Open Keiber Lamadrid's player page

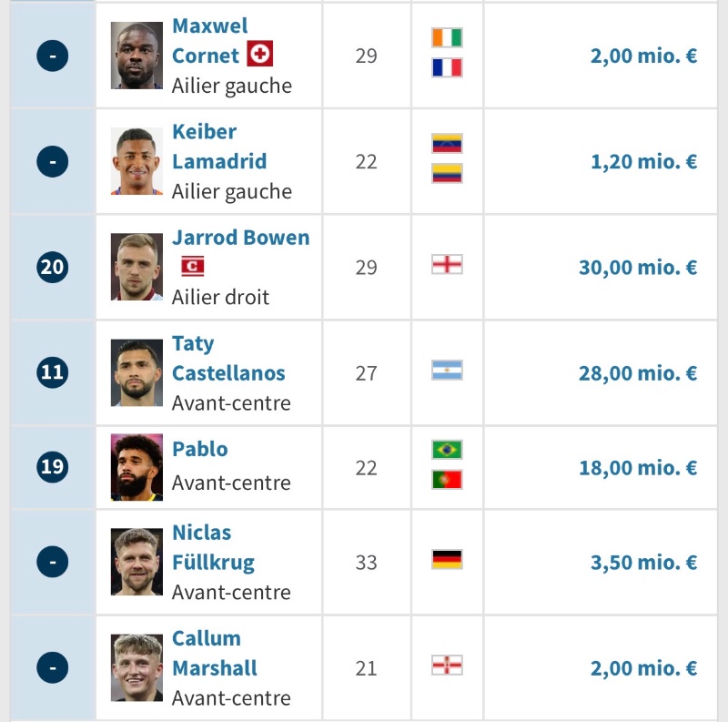coord(219,147)
